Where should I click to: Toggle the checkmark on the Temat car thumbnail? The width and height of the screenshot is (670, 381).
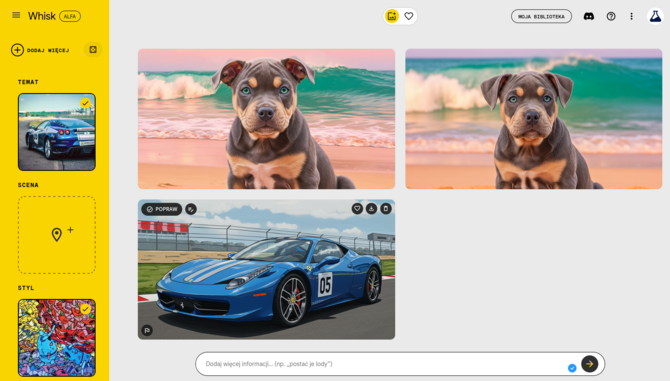click(x=85, y=103)
